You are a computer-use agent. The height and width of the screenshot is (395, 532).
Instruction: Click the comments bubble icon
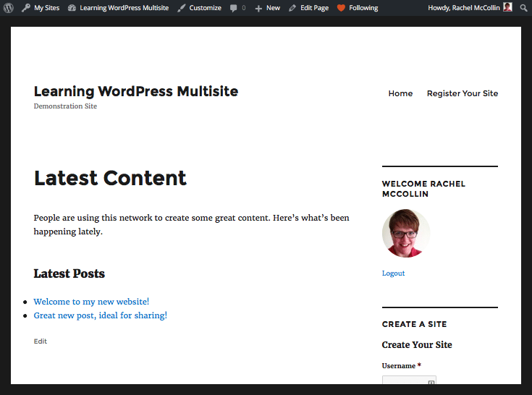(233, 8)
